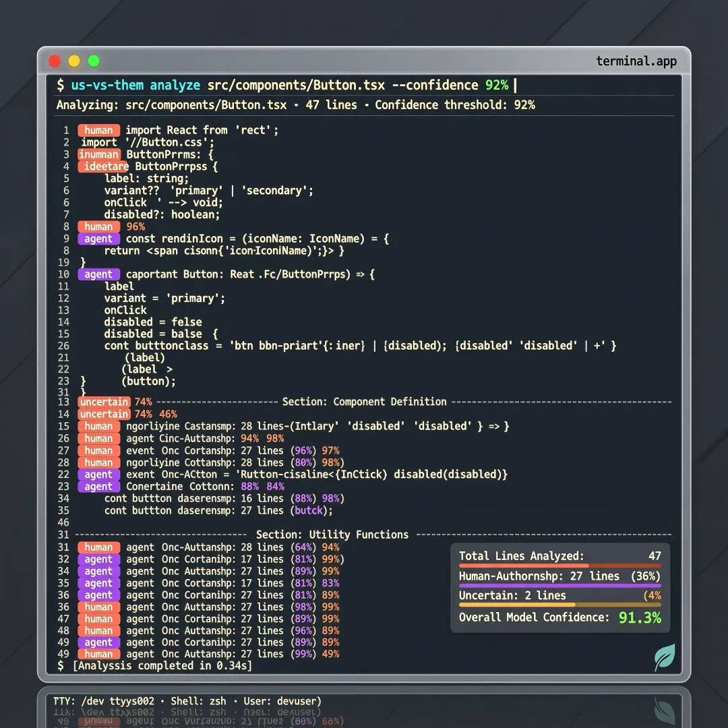Image resolution: width=728 pixels, height=728 pixels.
Task: Click the agent badge beside const rendinIcon
Action: pos(98,239)
